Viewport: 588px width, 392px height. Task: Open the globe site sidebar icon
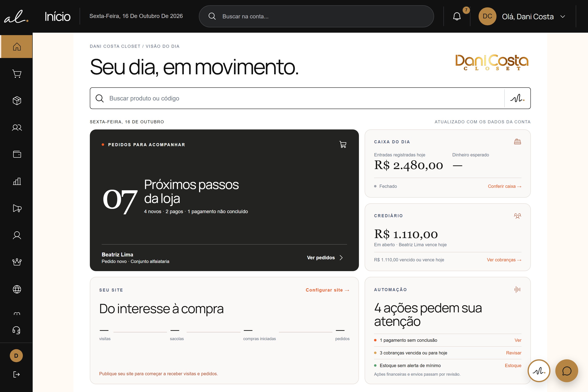pyautogui.click(x=17, y=289)
